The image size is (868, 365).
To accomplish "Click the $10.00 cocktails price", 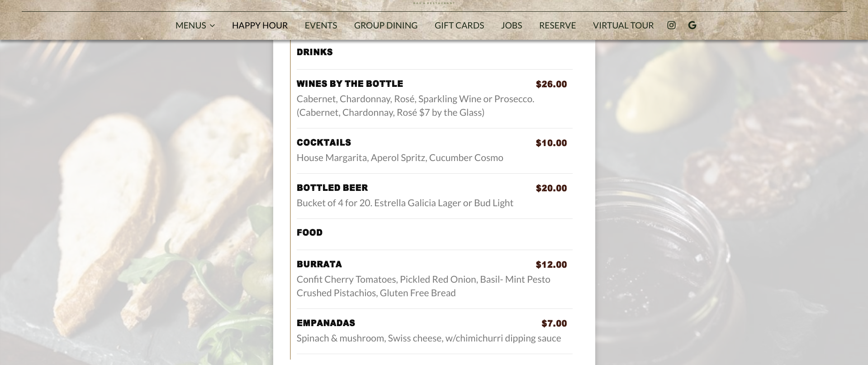I will click(x=551, y=143).
